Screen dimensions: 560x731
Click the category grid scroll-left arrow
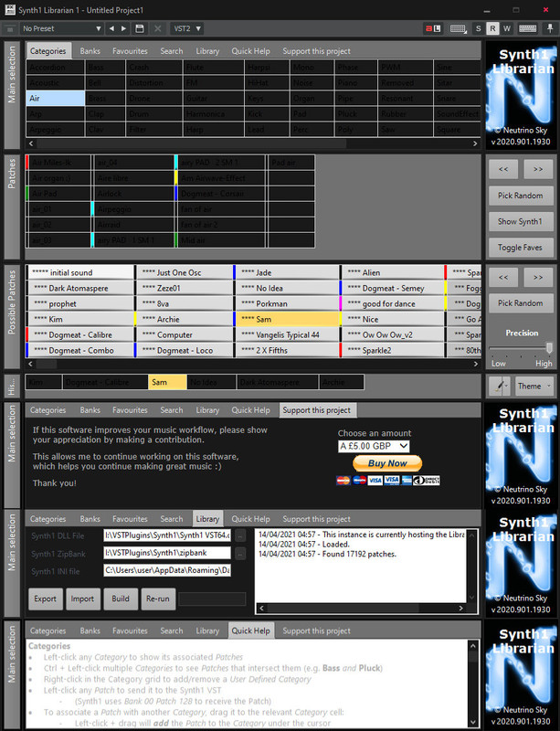coord(31,143)
